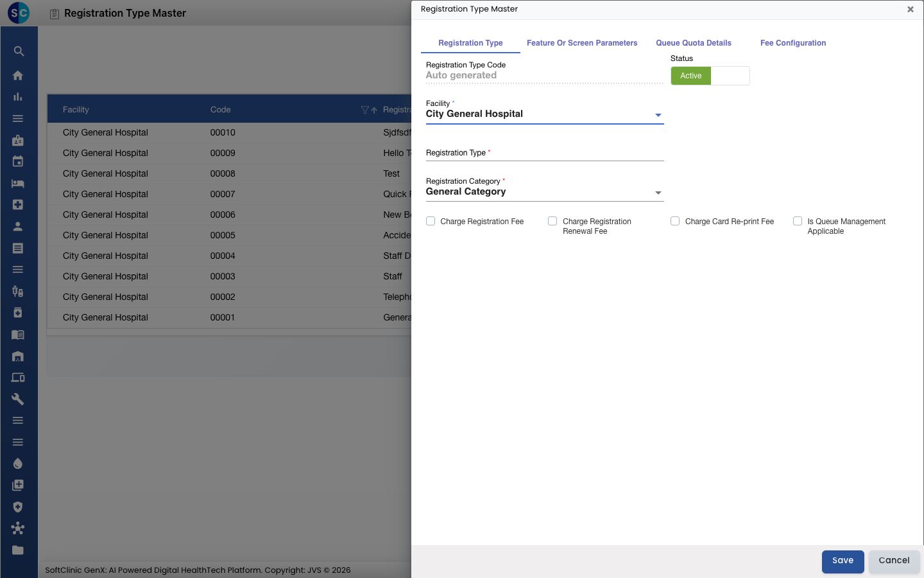Image resolution: width=924 pixels, height=578 pixels.
Task: Open the hub network icon
Action: pos(18,529)
